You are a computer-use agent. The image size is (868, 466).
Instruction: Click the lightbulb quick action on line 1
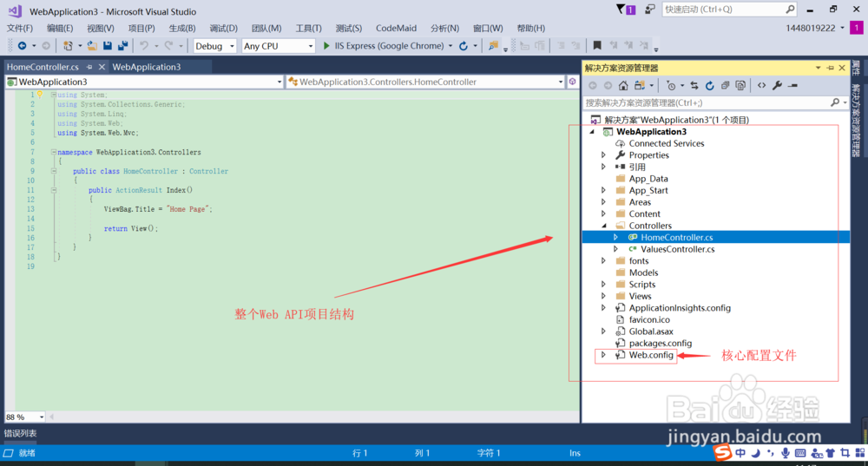pos(40,95)
